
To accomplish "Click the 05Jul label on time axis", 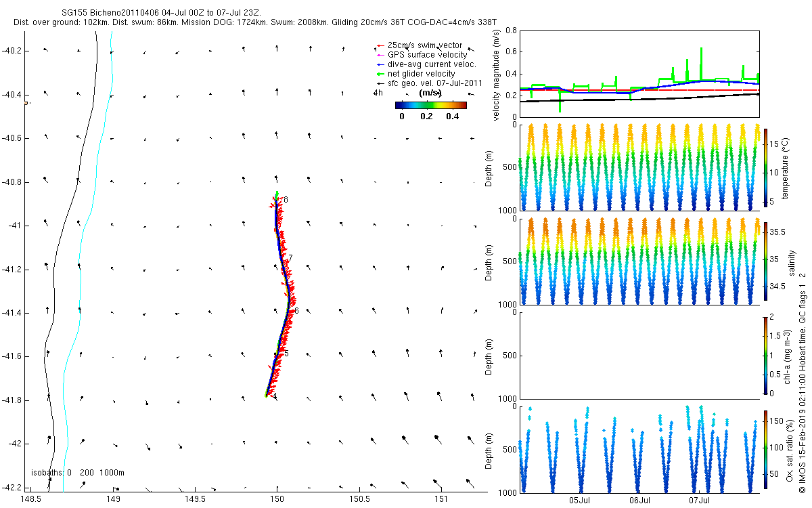I will pos(581,501).
